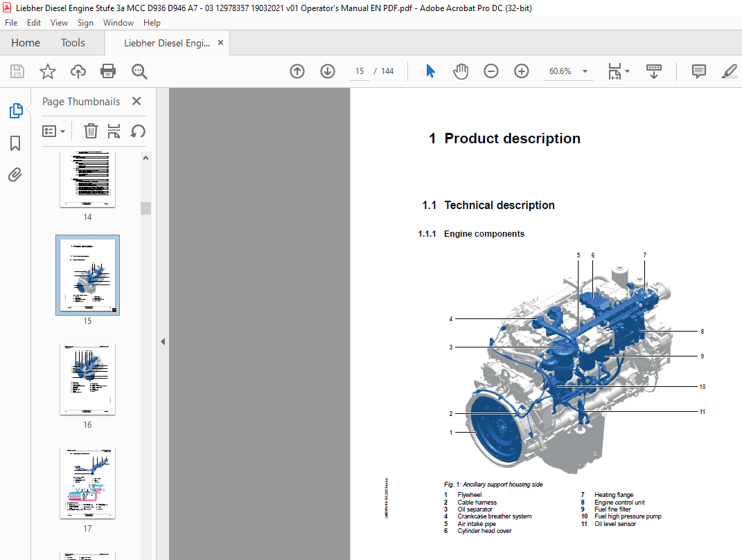Zoom in with plus icon
The image size is (742, 560).
[521, 71]
